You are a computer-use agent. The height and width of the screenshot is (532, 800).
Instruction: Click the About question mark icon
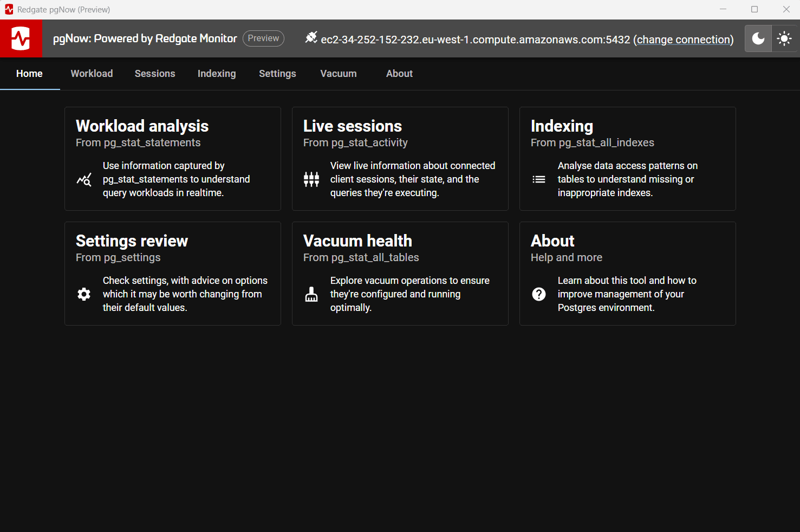(539, 294)
